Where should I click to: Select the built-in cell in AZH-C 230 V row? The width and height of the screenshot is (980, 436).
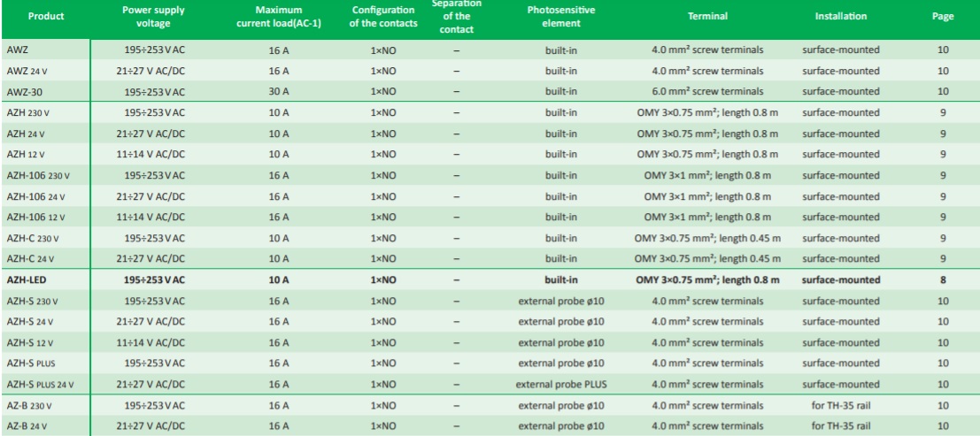click(561, 238)
